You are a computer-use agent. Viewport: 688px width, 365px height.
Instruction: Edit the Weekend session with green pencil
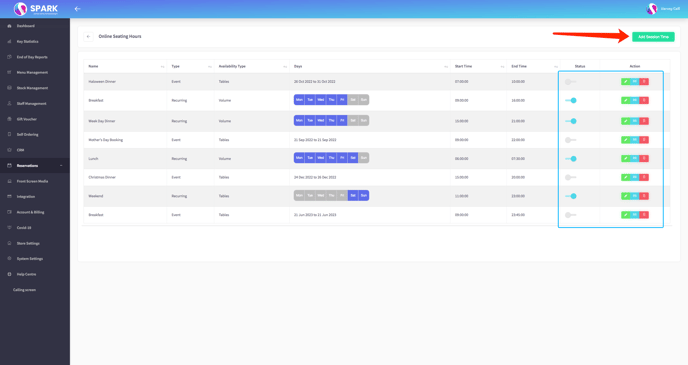(x=626, y=196)
